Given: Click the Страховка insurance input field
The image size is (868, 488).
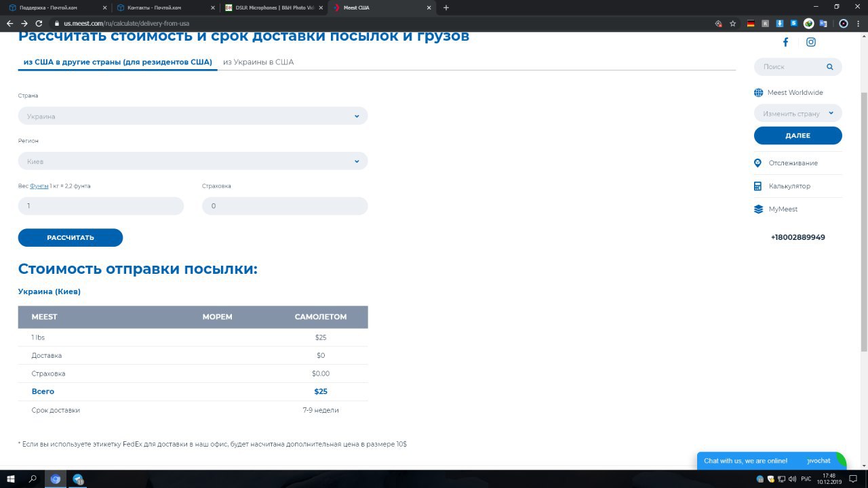Looking at the screenshot, I should (x=285, y=206).
